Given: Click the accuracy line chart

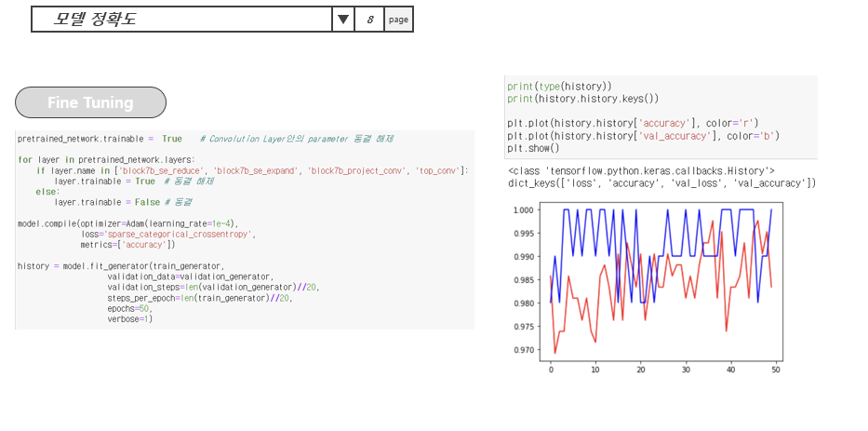Looking at the screenshot, I should tap(661, 281).
